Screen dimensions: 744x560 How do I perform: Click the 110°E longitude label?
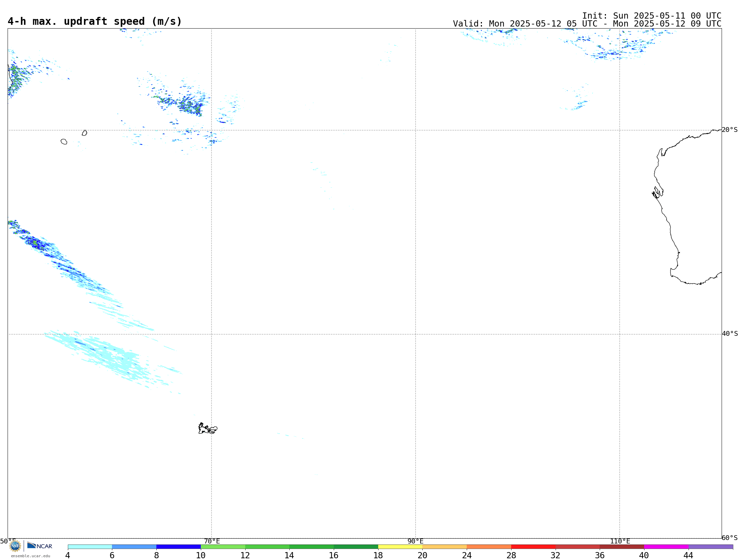click(620, 541)
